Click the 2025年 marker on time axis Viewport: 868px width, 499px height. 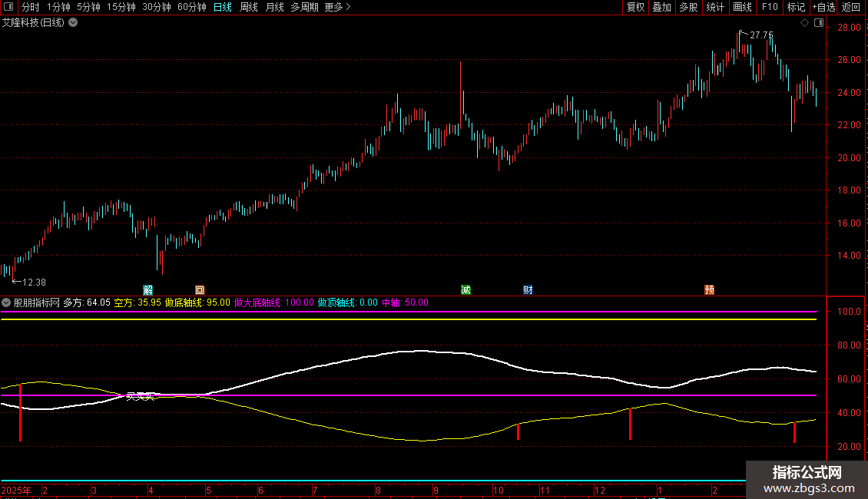[17, 490]
